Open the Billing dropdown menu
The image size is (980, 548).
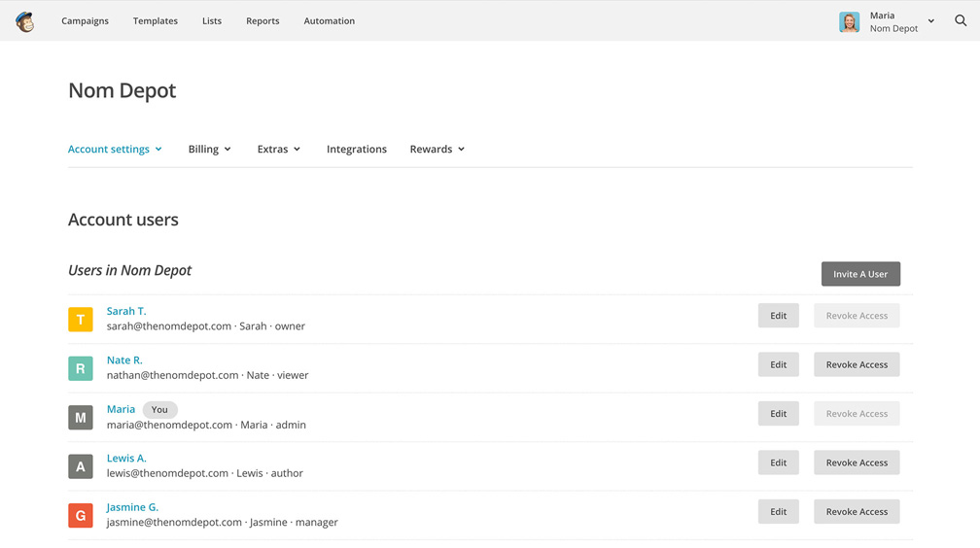pyautogui.click(x=209, y=150)
